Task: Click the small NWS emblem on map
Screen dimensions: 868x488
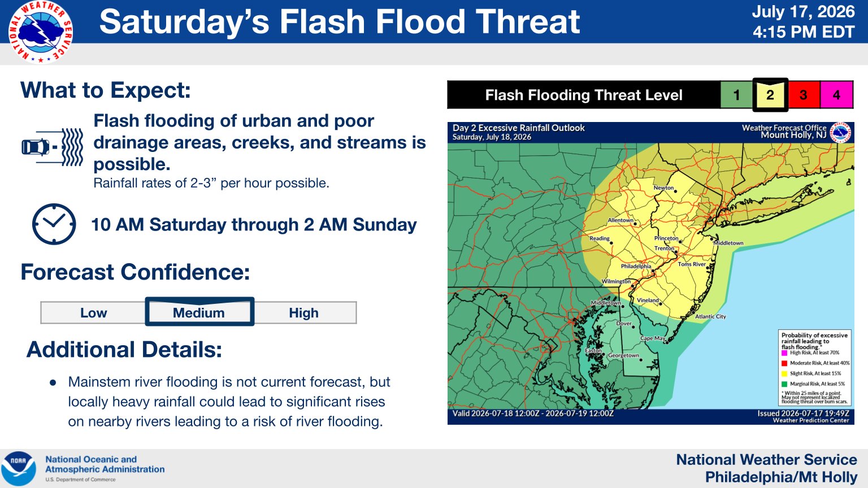Action: [840, 133]
